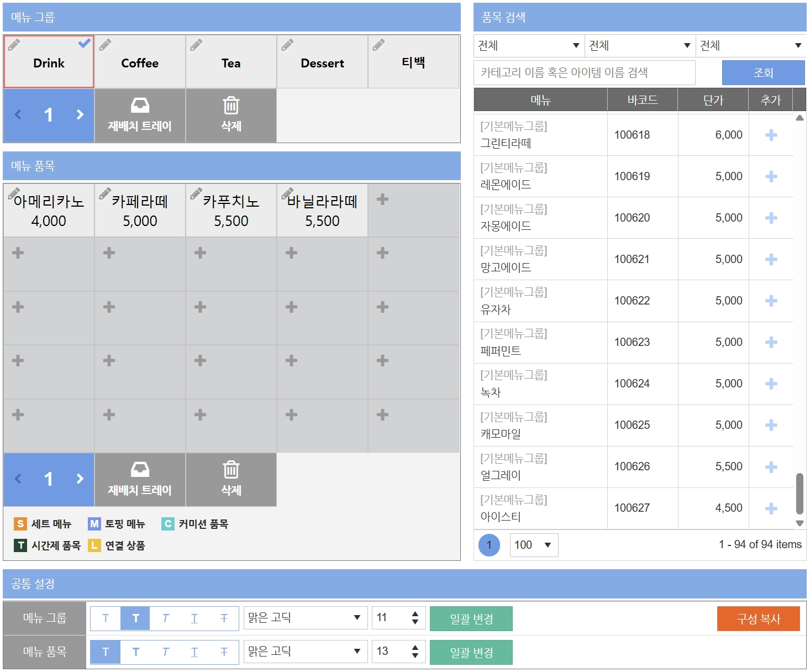Click the pencil edit icon on Coffee group
810x672 pixels.
[x=105, y=45]
